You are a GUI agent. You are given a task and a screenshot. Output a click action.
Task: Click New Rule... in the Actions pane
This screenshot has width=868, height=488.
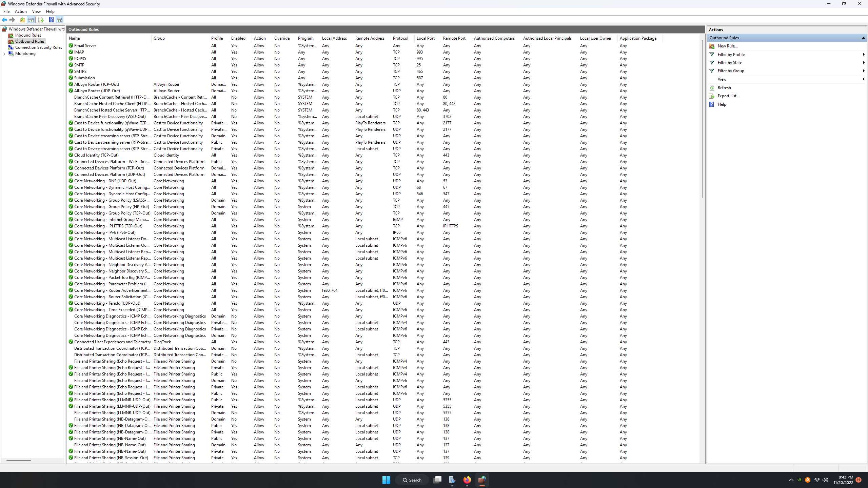tap(728, 46)
